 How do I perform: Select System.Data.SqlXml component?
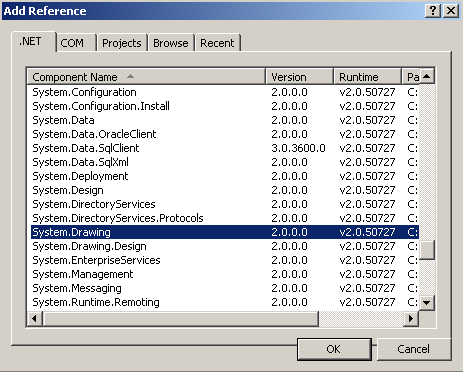[x=225, y=162]
